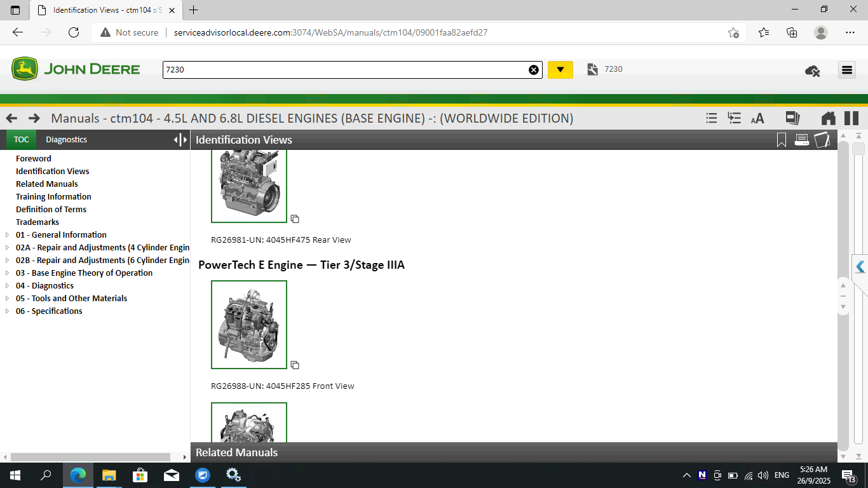
Task: Click the bookmark icon on Identification Views header
Action: (782, 140)
